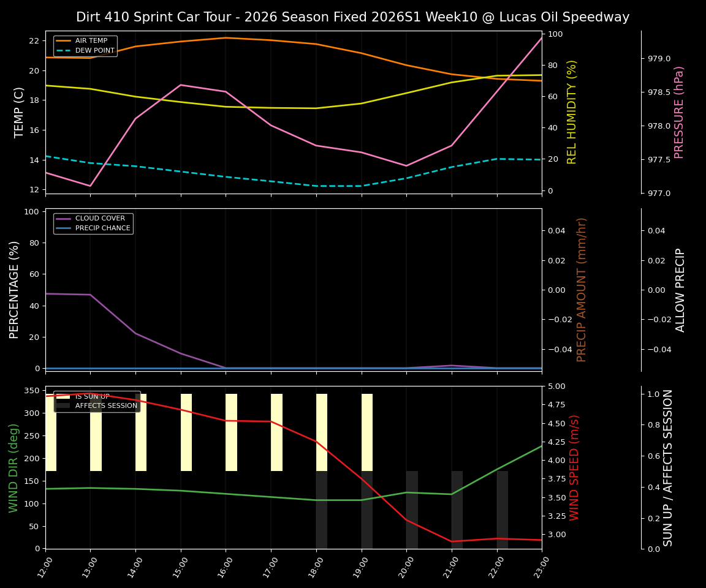The image size is (706, 588).
Task: Toggle the CLOUD COVER legend entry
Action: pyautogui.click(x=99, y=218)
